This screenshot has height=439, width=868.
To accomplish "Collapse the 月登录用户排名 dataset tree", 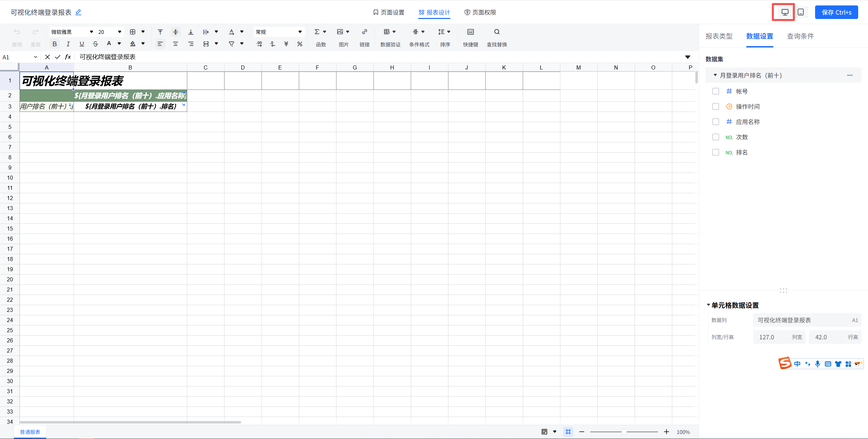I will point(715,75).
